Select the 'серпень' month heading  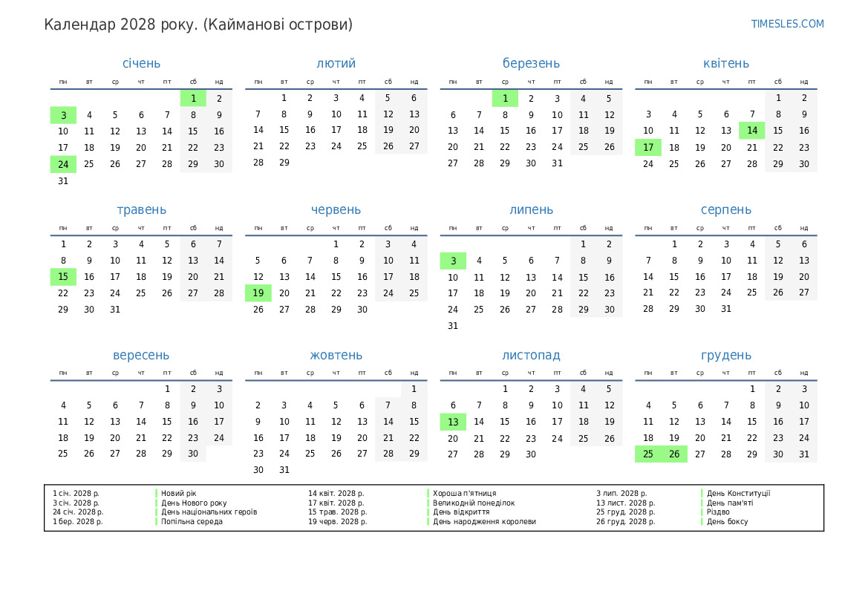point(725,210)
